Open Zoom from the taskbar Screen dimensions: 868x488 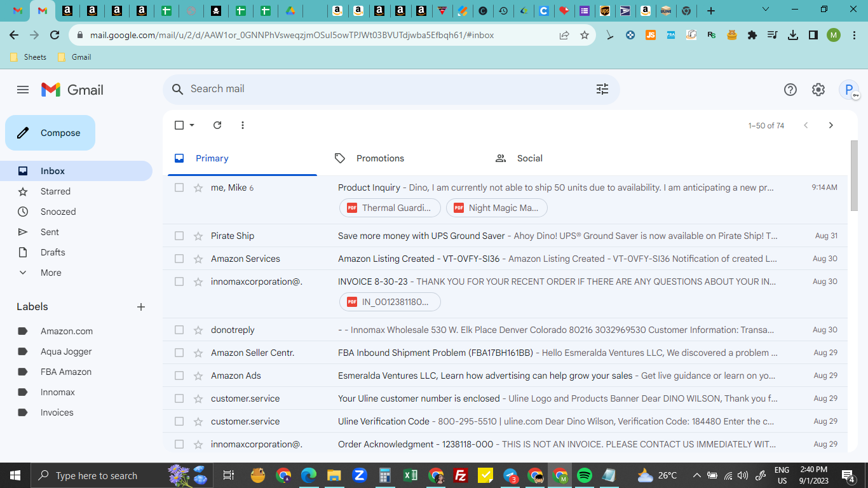pos(359,475)
